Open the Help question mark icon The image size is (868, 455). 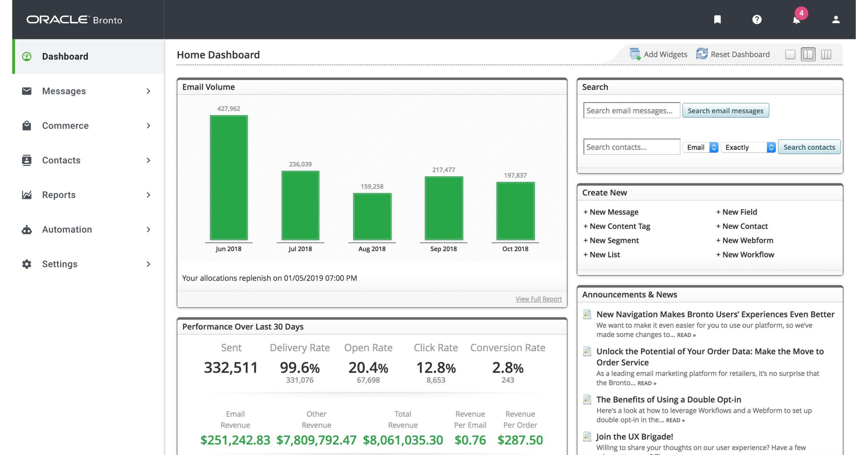757,20
